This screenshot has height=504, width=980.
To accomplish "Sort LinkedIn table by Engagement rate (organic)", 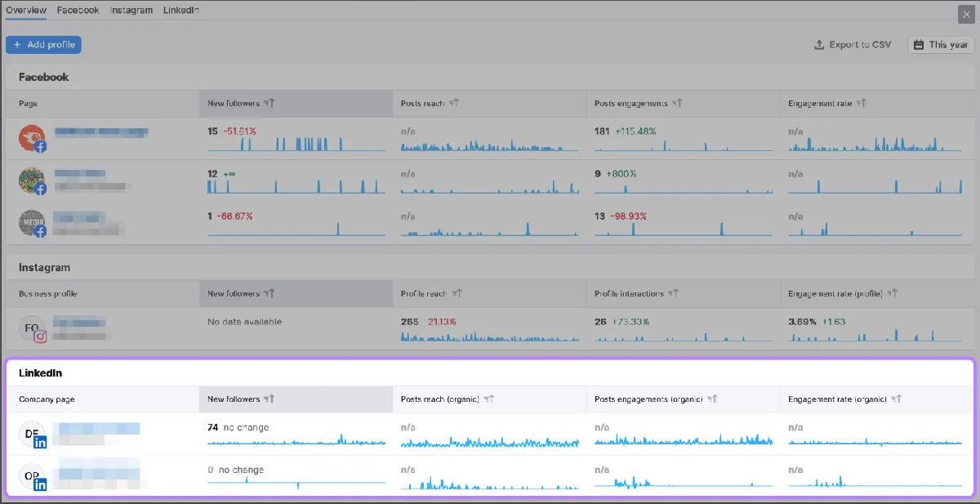I will tap(898, 399).
